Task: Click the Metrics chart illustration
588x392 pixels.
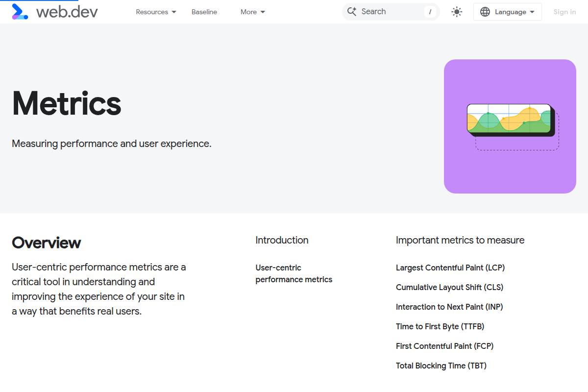Action: (510, 125)
